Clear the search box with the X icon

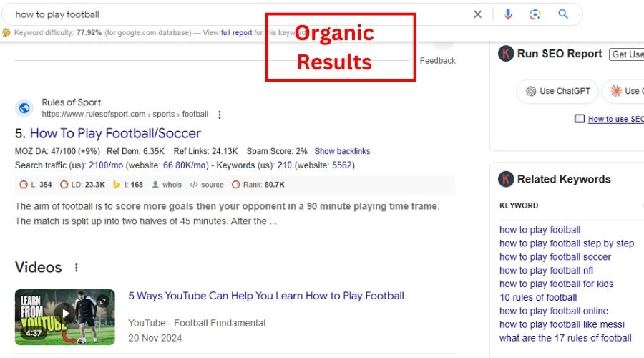coord(478,14)
